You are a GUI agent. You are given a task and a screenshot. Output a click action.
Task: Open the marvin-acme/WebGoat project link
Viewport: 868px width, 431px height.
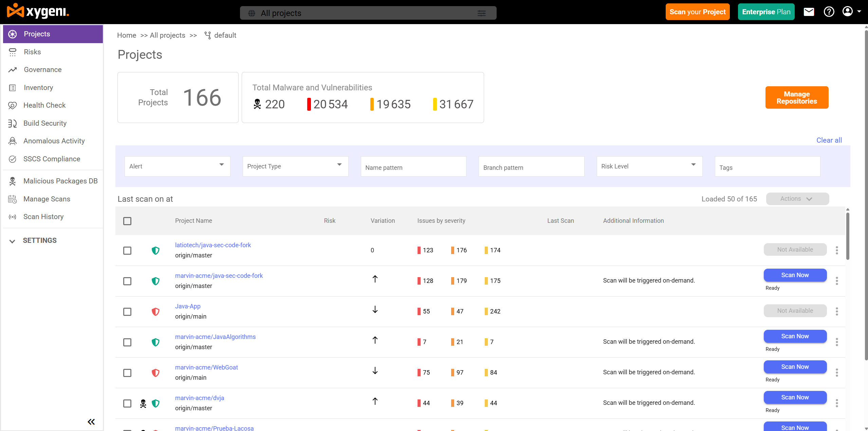tap(206, 367)
